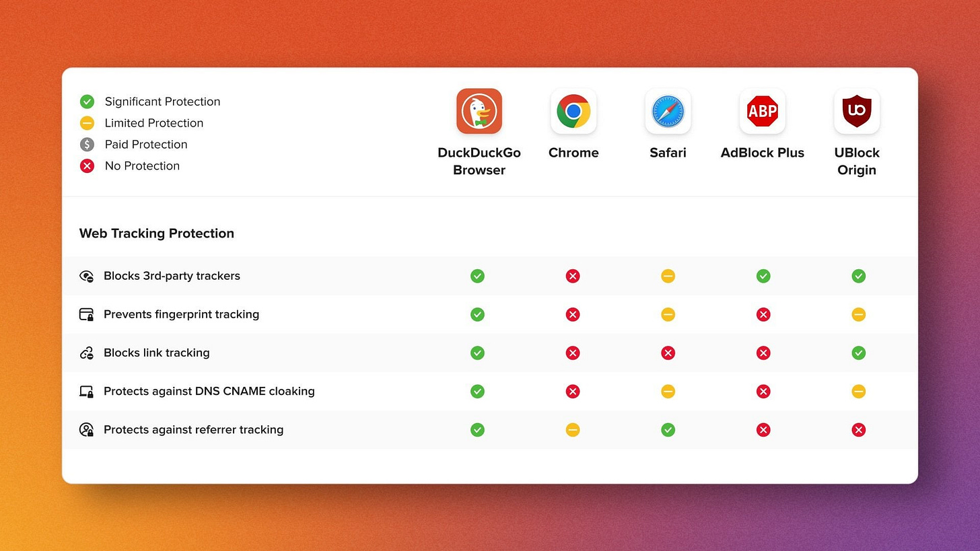Click Safari's green check for referrer tracking
The height and width of the screenshot is (551, 980).
[x=668, y=430]
